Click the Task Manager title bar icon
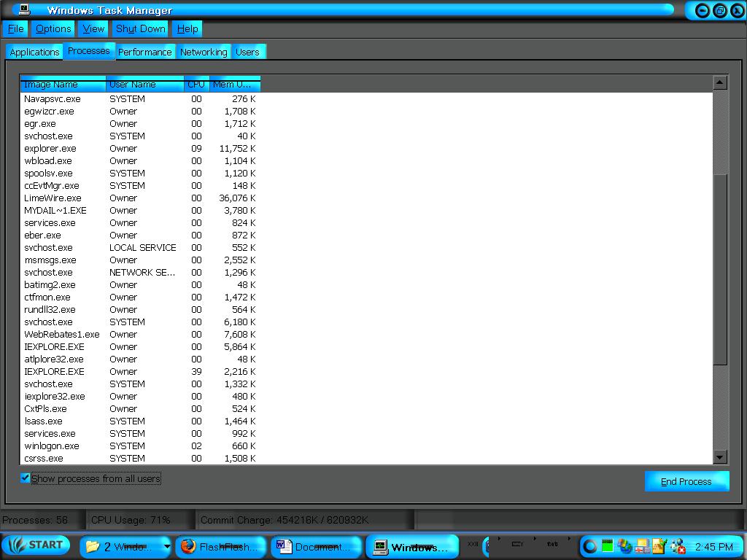This screenshot has width=747, height=560. (24, 9)
